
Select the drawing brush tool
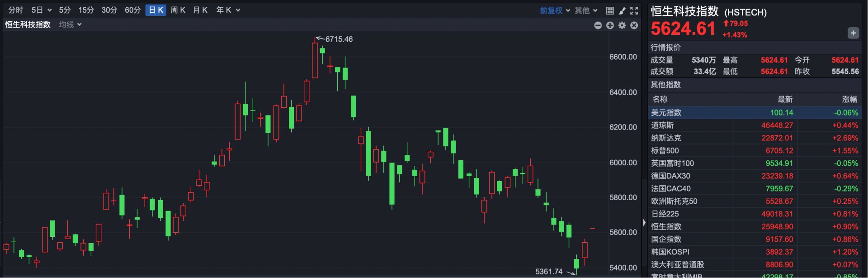point(622,10)
